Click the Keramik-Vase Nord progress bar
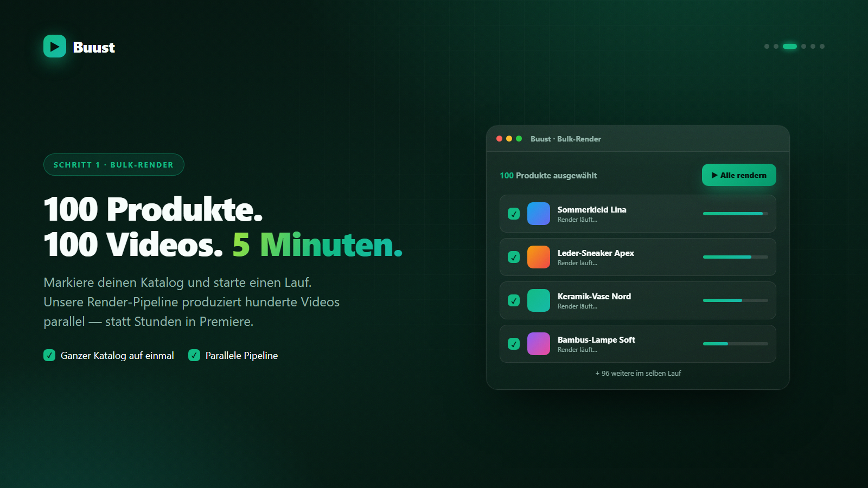Screen dimensions: 868x488 coord(736,300)
